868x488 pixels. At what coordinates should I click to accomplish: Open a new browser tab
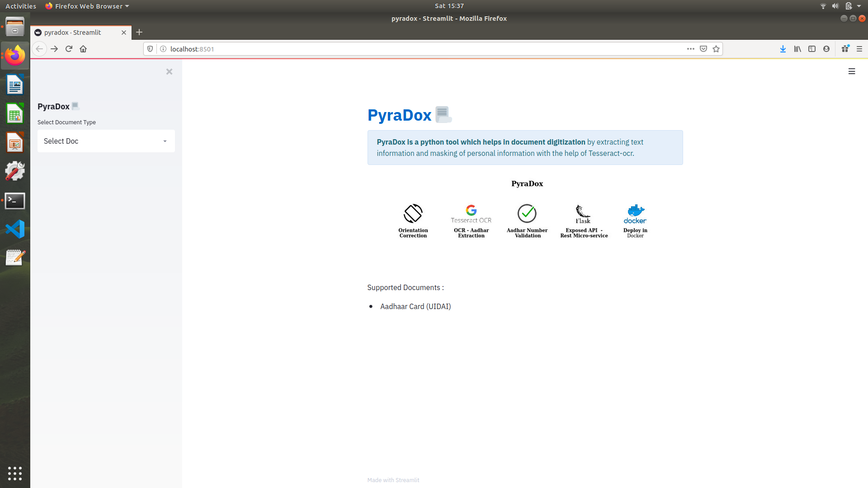[x=139, y=32]
